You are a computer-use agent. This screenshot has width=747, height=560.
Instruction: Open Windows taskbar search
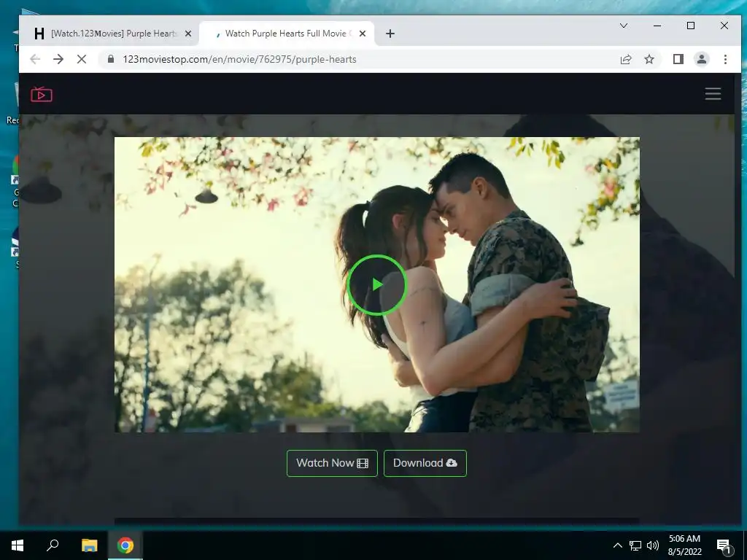click(53, 545)
